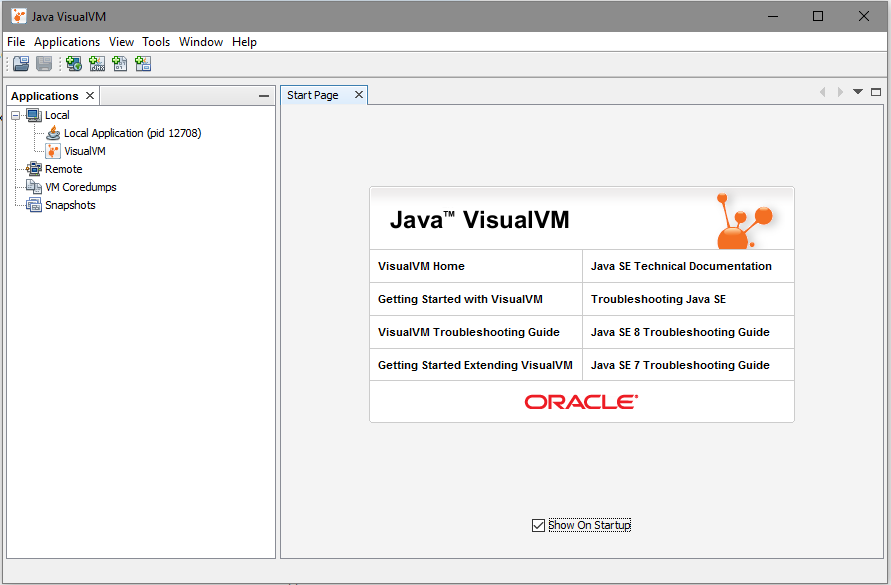Screen dimensions: 891x585
Task: Open the Applications menu
Action: pos(66,42)
